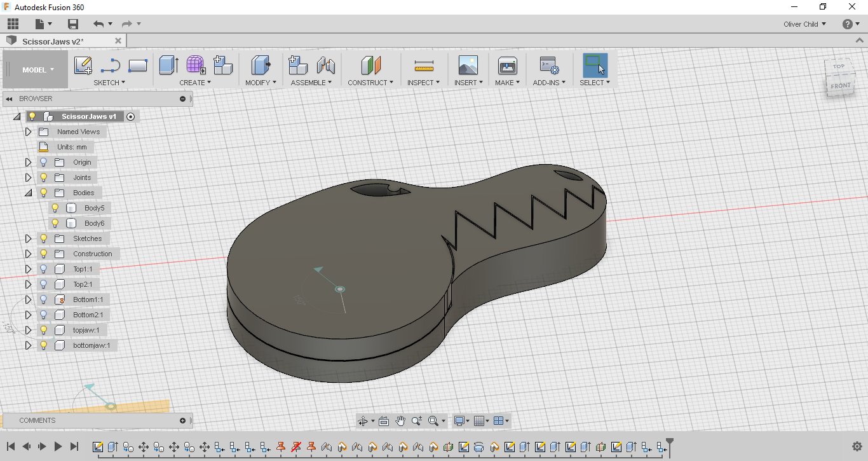Click the FRONT face of the ViewCube
868x461 pixels.
coord(840,85)
